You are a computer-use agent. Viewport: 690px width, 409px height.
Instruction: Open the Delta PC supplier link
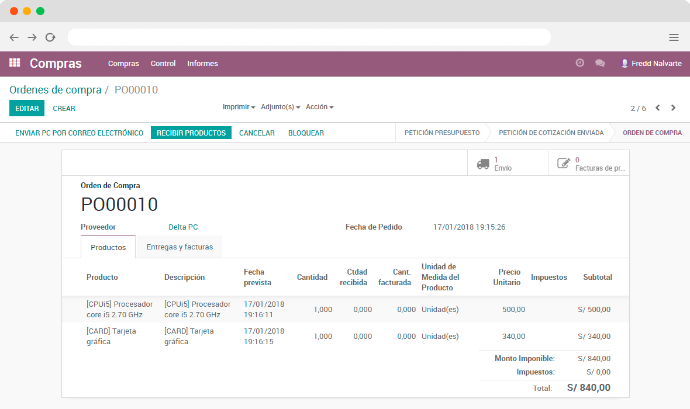pos(183,227)
